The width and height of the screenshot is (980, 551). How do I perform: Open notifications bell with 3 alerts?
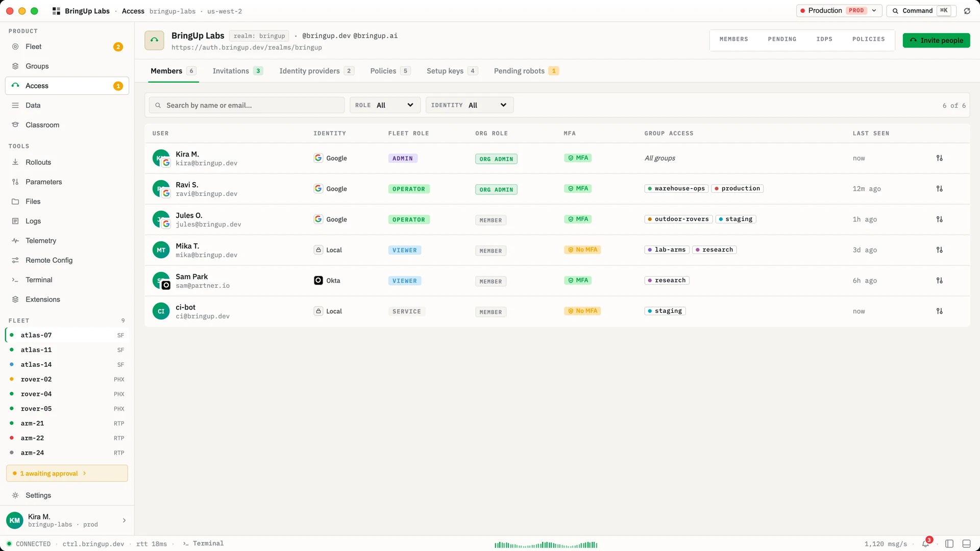[925, 544]
